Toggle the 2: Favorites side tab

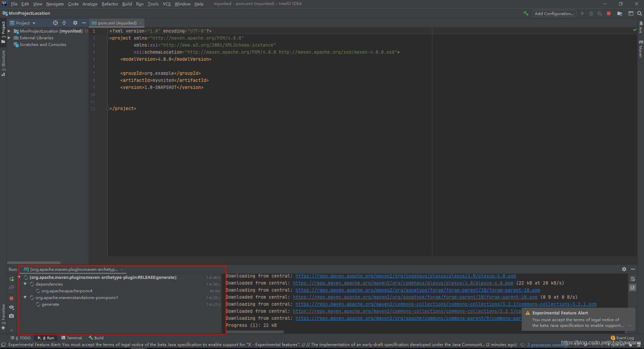coord(3,317)
